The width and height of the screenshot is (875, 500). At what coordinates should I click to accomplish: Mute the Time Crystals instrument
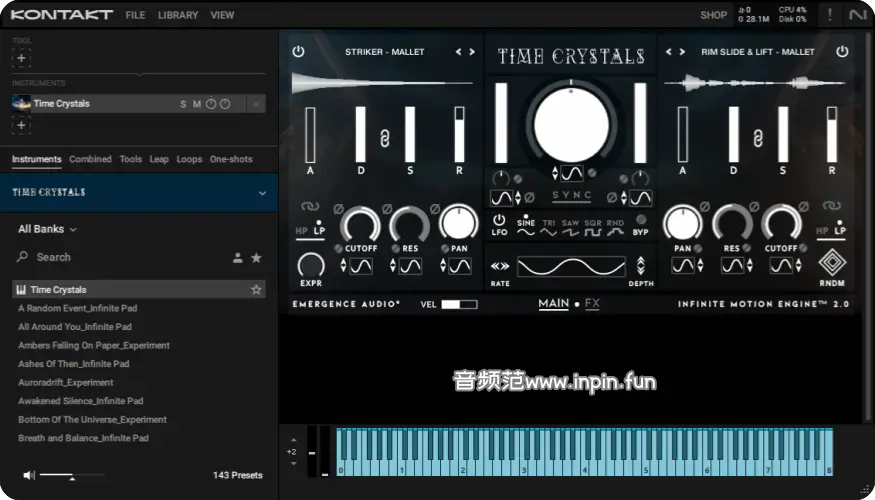click(x=196, y=104)
